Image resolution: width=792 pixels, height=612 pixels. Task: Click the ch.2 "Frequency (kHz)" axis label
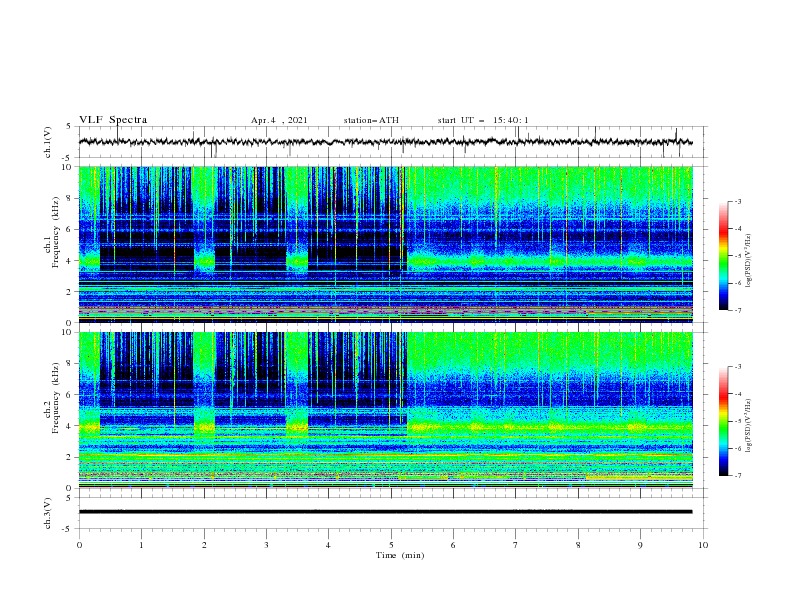[x=55, y=397]
